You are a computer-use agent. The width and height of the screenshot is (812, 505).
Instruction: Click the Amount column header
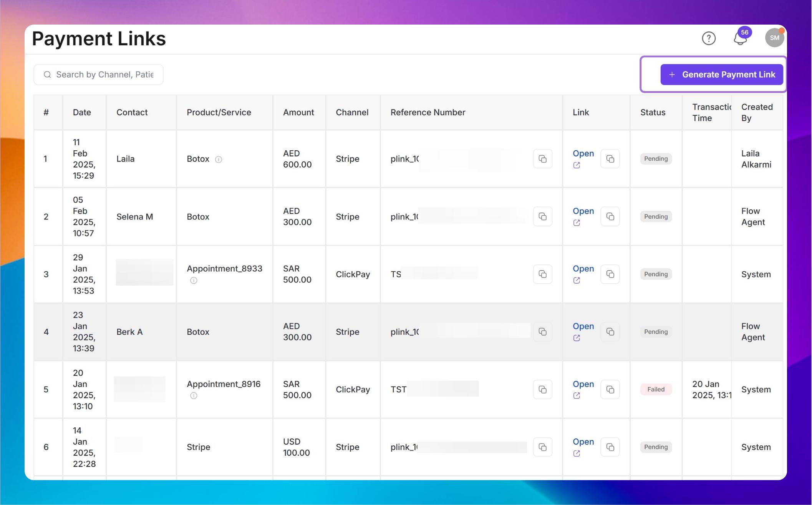[x=298, y=112]
